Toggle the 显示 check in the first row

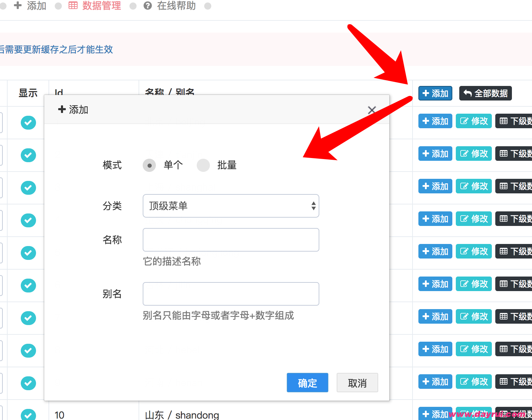(x=28, y=123)
